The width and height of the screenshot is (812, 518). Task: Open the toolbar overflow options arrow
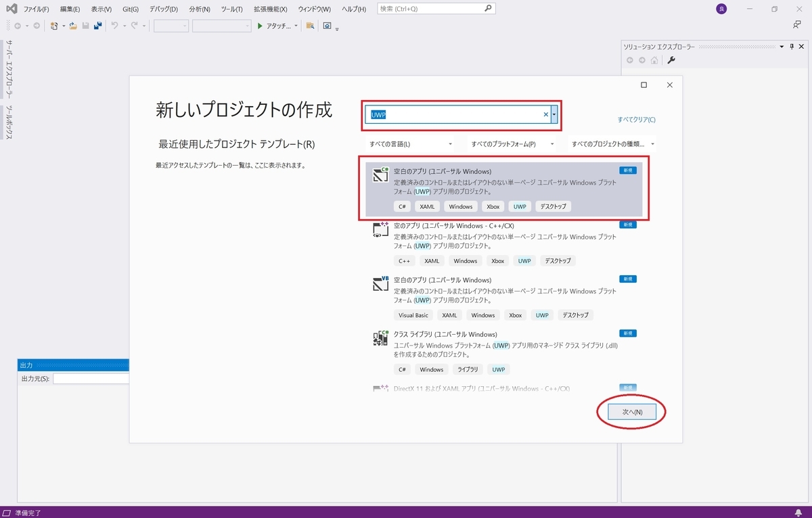(x=337, y=28)
